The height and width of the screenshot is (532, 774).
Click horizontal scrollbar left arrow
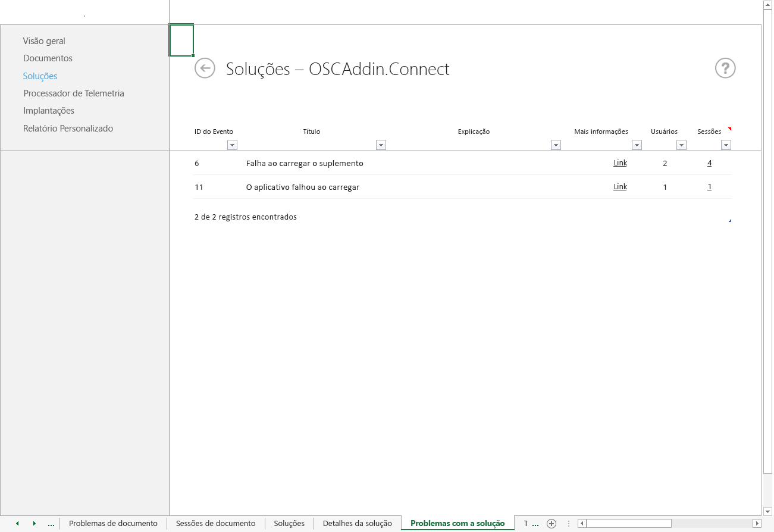pyautogui.click(x=582, y=524)
